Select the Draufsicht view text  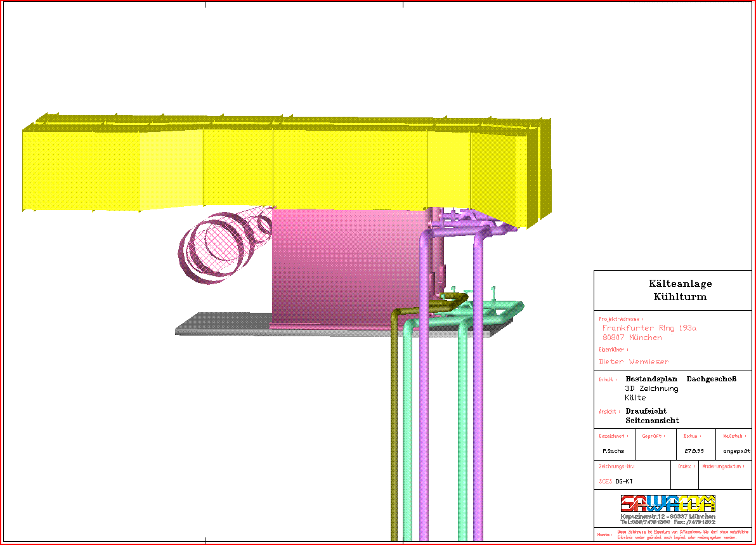646,411
